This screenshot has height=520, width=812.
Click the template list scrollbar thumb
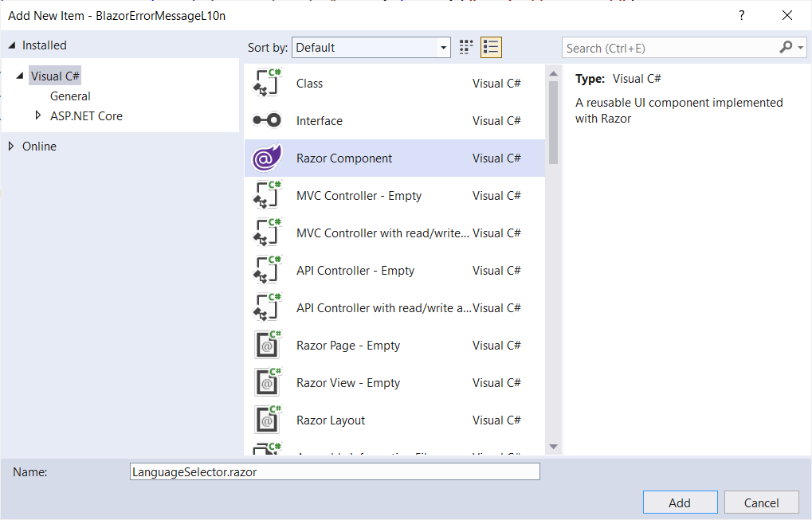[553, 123]
